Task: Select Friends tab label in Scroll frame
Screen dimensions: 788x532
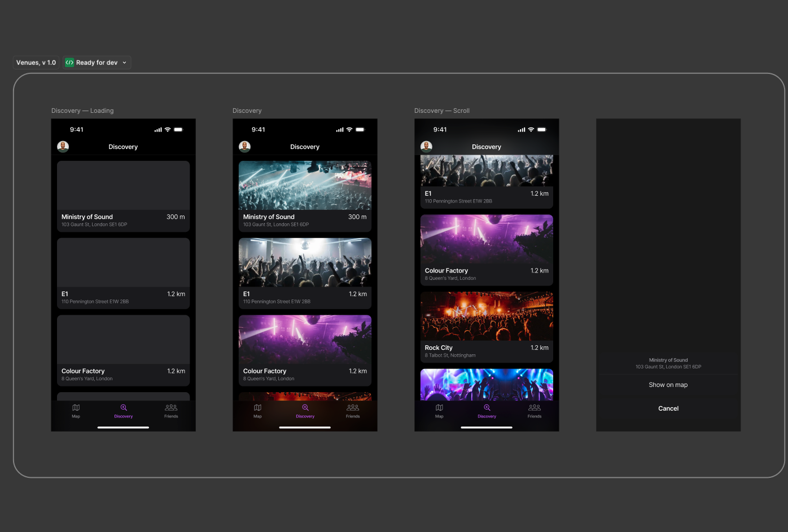Action: 535,416
